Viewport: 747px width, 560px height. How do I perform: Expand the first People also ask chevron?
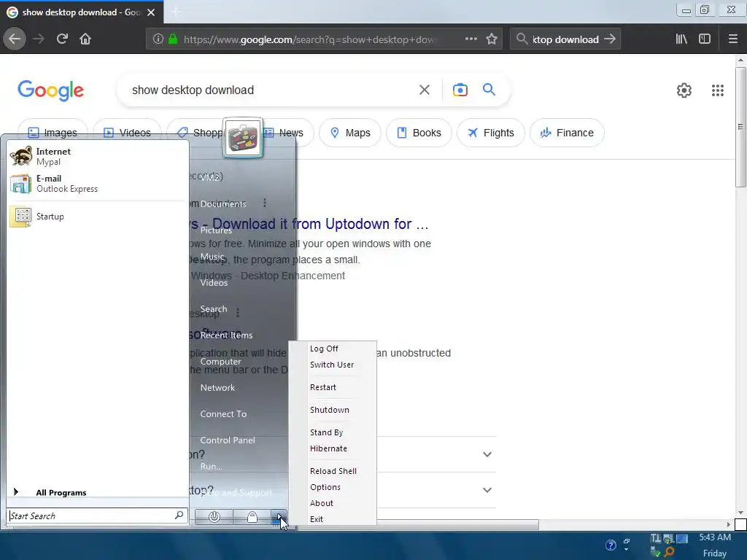coord(487,454)
